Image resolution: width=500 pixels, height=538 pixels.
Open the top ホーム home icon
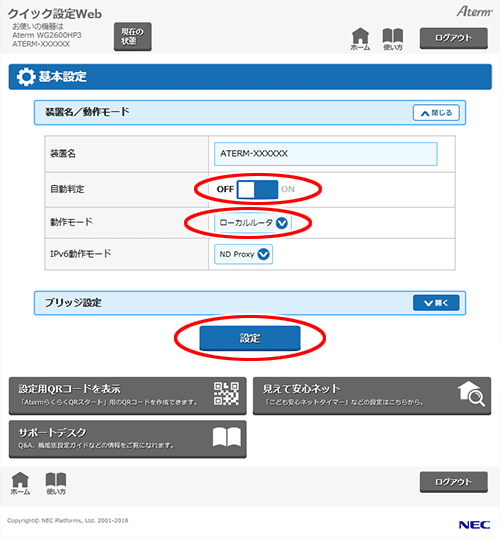(x=360, y=39)
